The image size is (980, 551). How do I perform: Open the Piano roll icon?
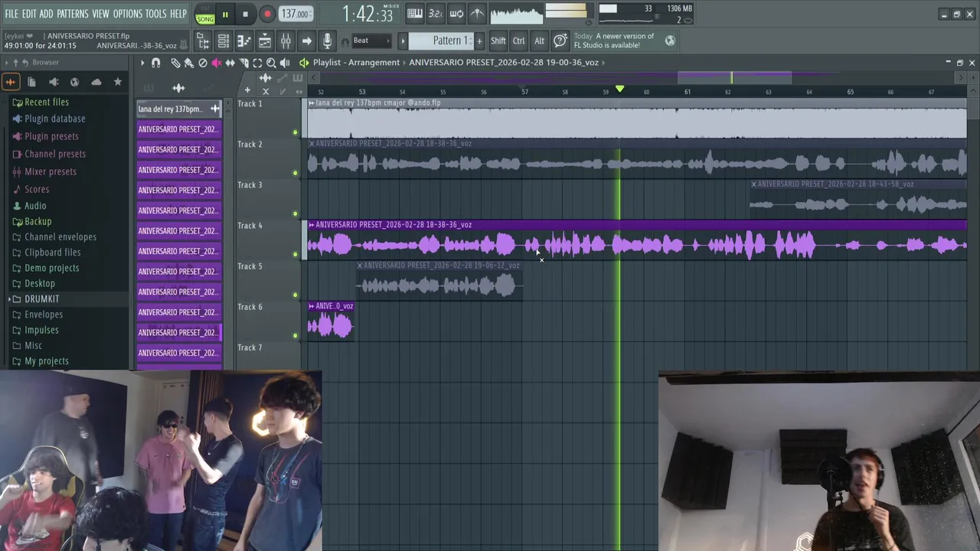[244, 41]
